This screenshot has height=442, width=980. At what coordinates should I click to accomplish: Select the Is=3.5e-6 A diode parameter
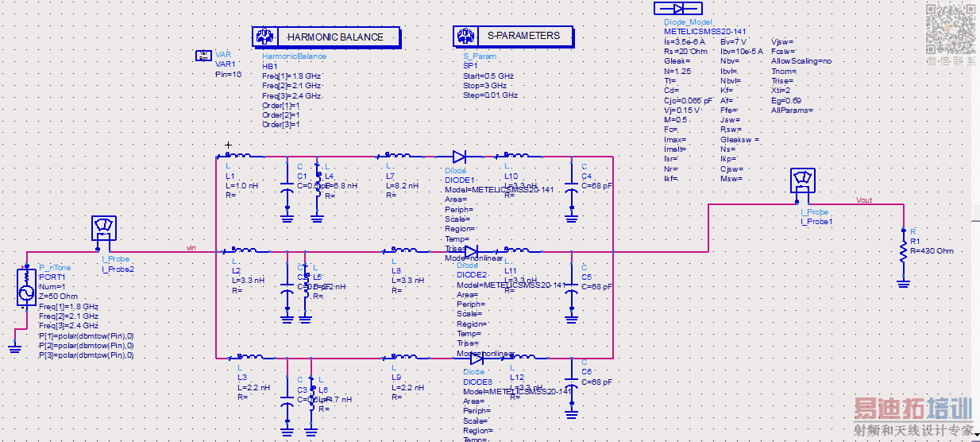pyautogui.click(x=684, y=41)
